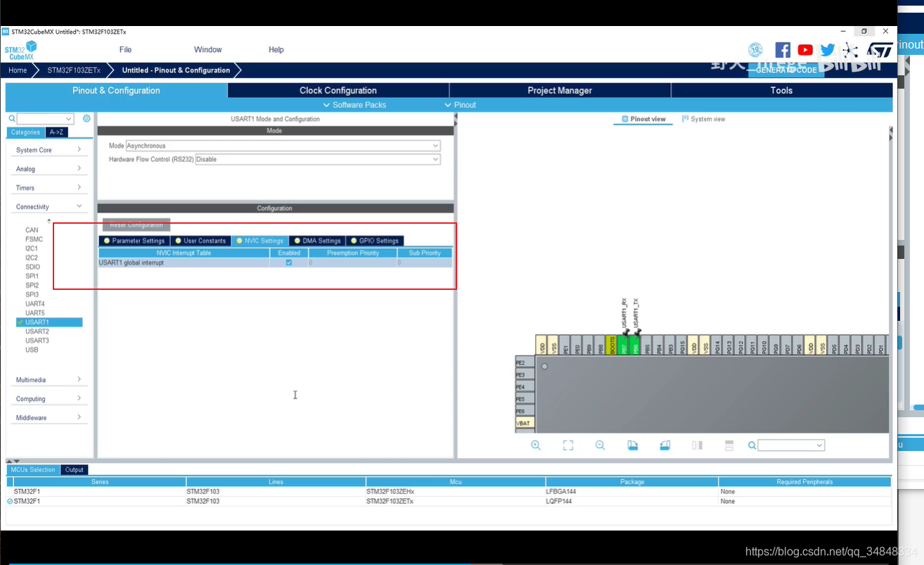Rotate the chip view counterclockwise

[x=665, y=445]
